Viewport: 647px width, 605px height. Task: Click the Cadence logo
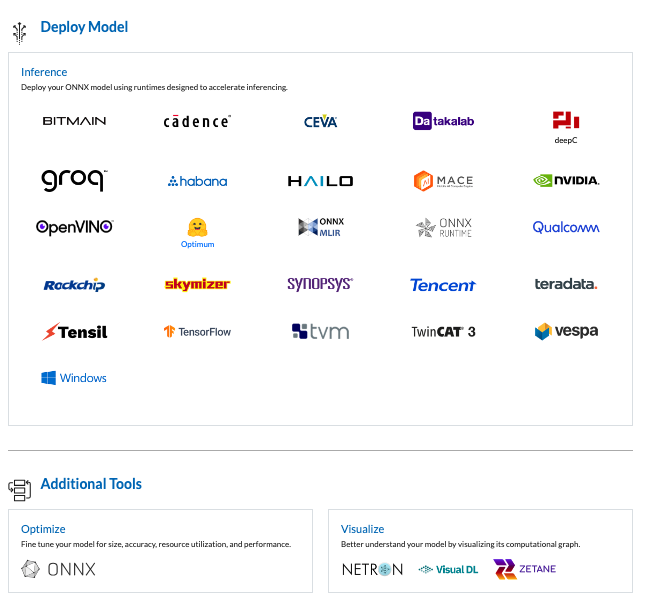(197, 121)
